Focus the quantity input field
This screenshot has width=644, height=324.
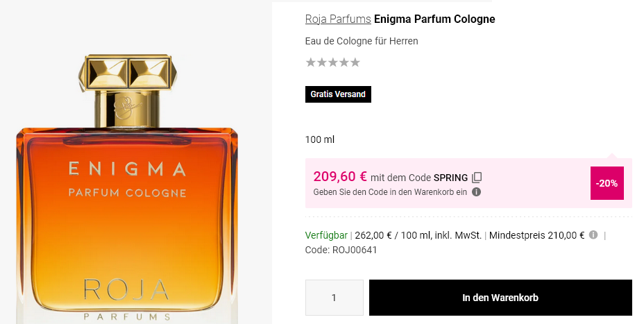point(334,298)
